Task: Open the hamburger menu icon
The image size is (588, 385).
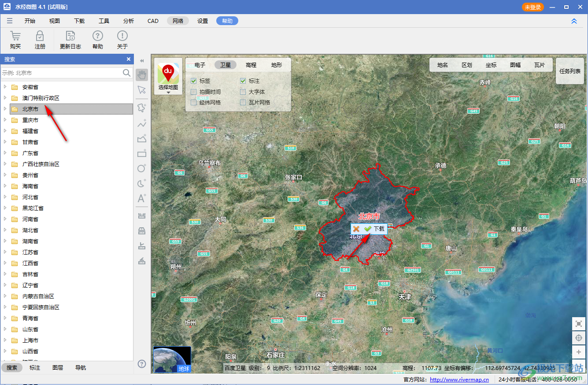Action: [x=10, y=21]
